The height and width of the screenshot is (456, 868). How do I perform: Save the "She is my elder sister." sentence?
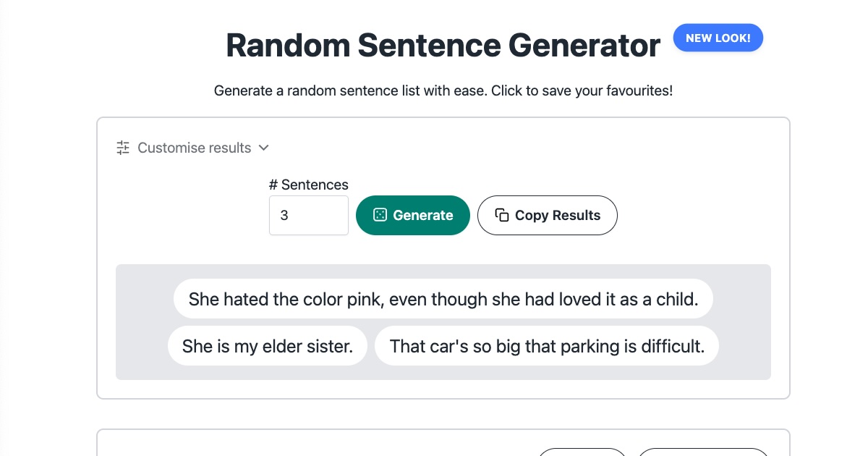tap(267, 346)
